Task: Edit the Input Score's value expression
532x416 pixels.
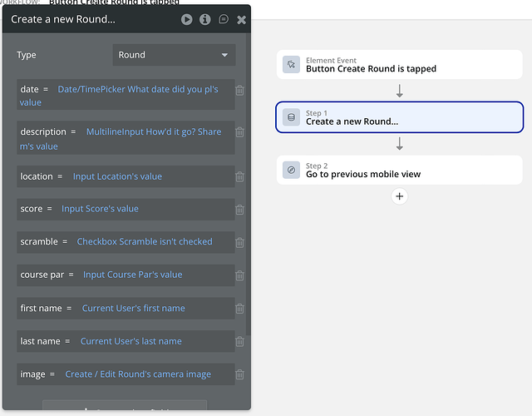Action: pyautogui.click(x=100, y=209)
